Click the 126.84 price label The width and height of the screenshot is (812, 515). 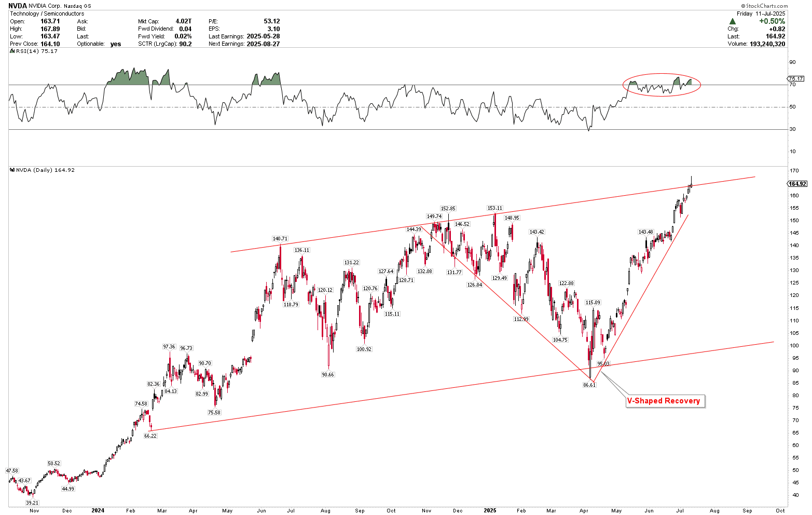(x=475, y=284)
